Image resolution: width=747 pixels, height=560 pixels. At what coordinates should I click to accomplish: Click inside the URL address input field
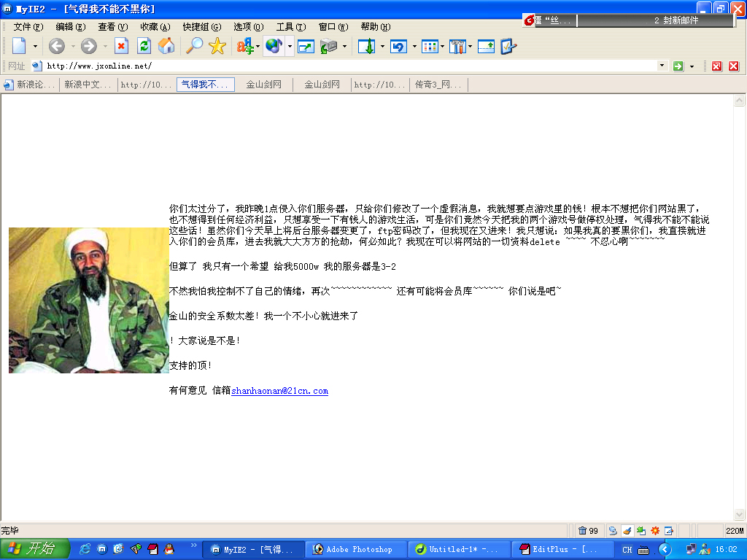(350, 66)
